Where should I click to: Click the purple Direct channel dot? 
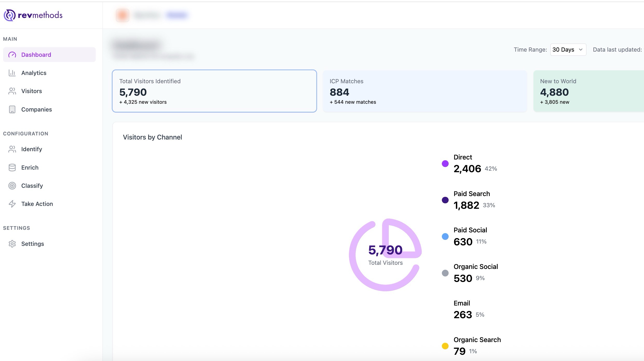(x=445, y=164)
